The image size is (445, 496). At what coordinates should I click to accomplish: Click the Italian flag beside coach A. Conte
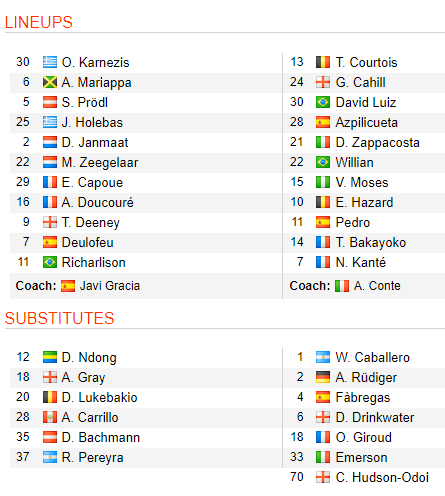342,286
